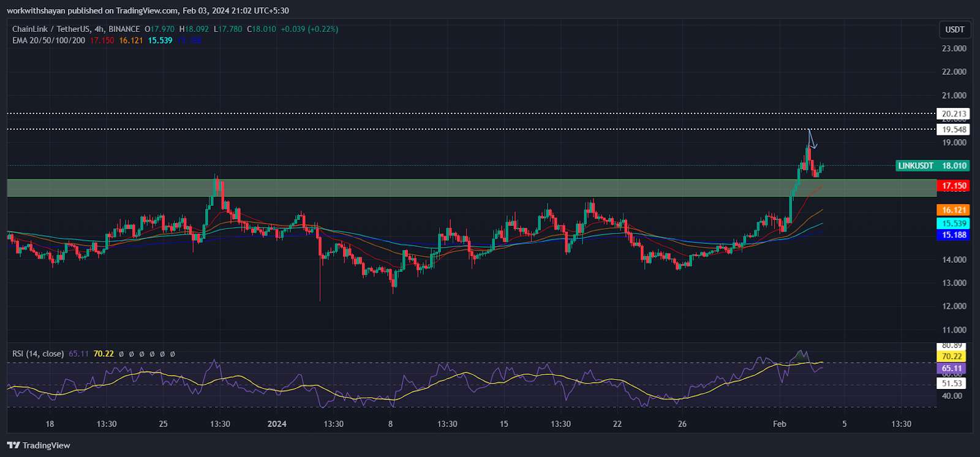Viewport: 980px width, 457px height.
Task: Click the orange EMA 16.121 axis label
Action: pos(954,210)
